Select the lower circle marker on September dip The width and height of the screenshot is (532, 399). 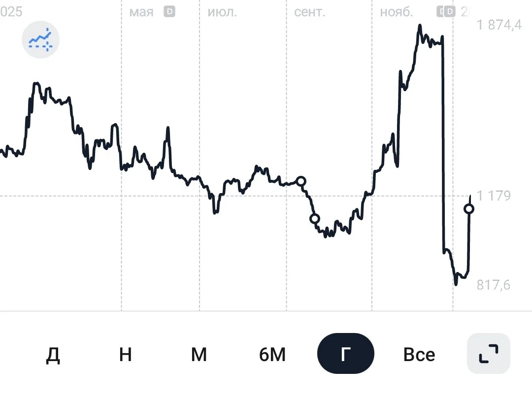pos(314,219)
